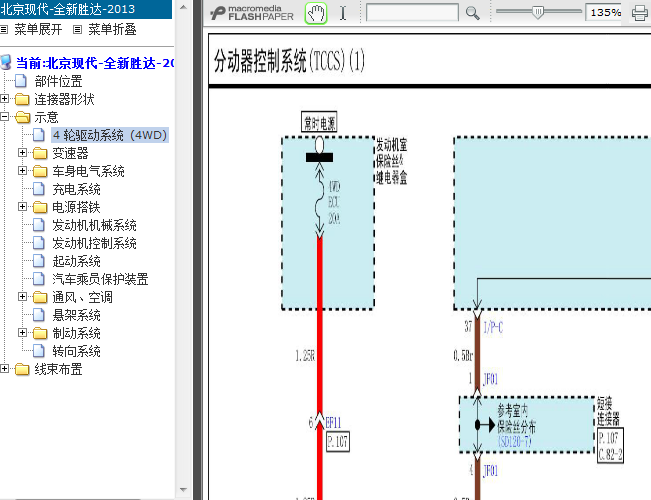This screenshot has height=500, width=651.
Task: Expand the 变速器 tree node
Action: point(22,153)
